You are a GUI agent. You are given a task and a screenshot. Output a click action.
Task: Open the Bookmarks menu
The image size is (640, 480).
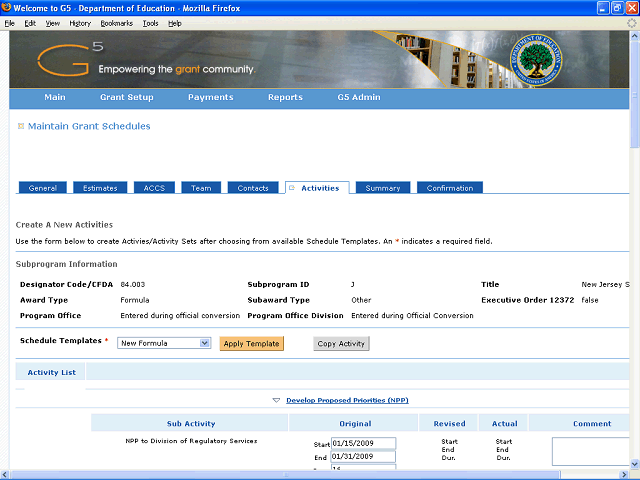coord(117,23)
